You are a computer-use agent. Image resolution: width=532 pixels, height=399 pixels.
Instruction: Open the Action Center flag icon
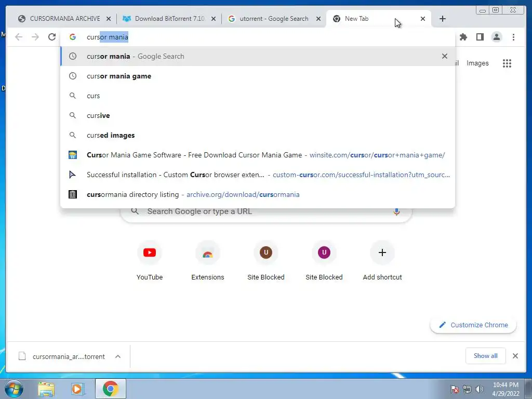point(455,389)
